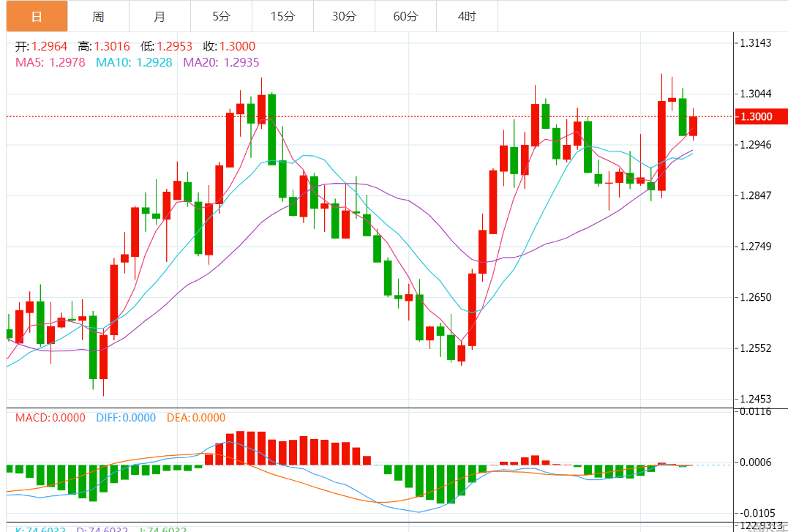Image resolution: width=788 pixels, height=532 pixels.
Task: Click the MACD: 0.0000 indicator label
Action: tap(50, 418)
